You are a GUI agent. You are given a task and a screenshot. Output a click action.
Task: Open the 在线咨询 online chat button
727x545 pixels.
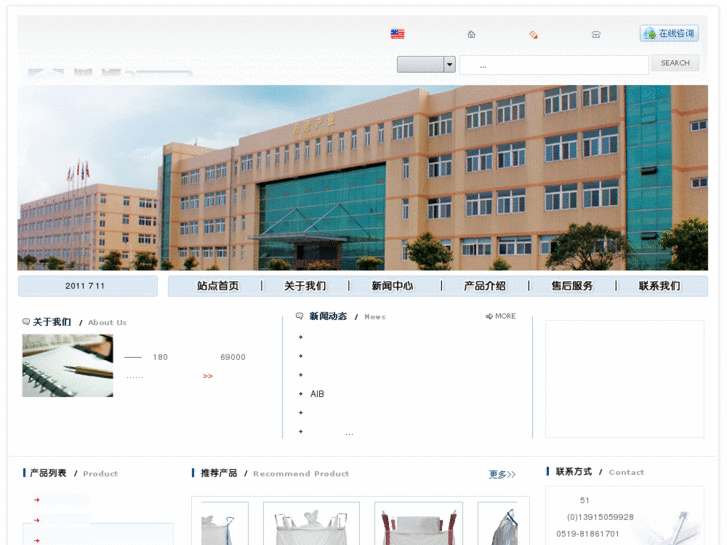(670, 33)
